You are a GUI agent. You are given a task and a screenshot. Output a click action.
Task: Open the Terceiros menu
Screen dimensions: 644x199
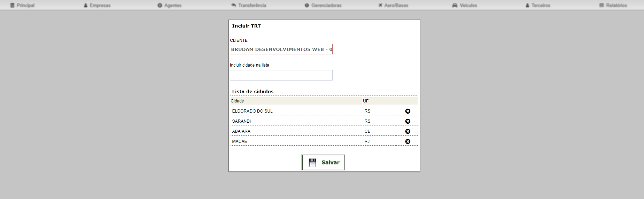pos(538,5)
